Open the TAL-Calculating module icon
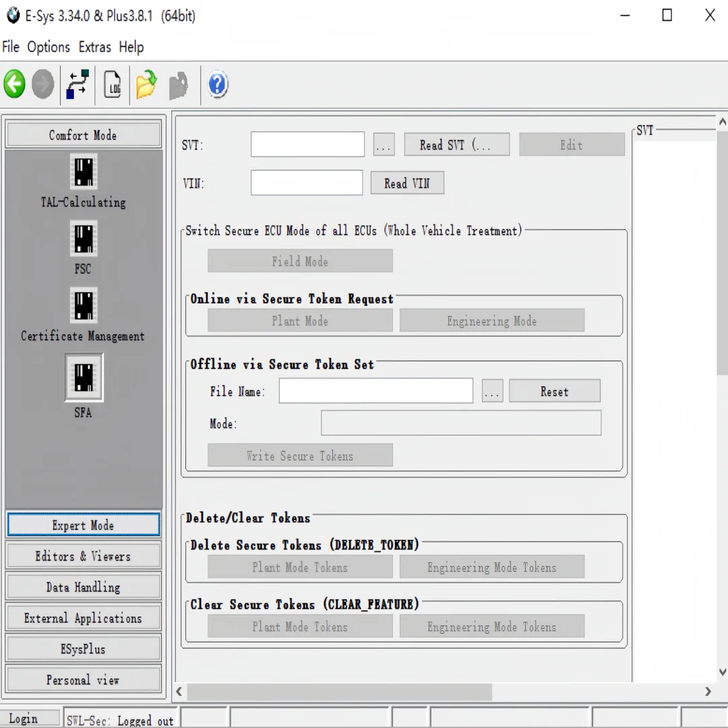This screenshot has width=728, height=728. 84,171
